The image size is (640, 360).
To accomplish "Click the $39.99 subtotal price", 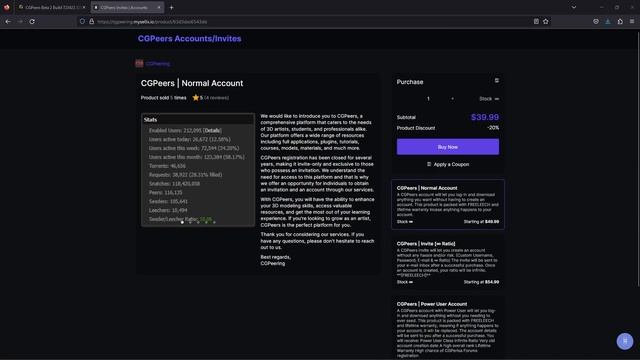I will (484, 117).
